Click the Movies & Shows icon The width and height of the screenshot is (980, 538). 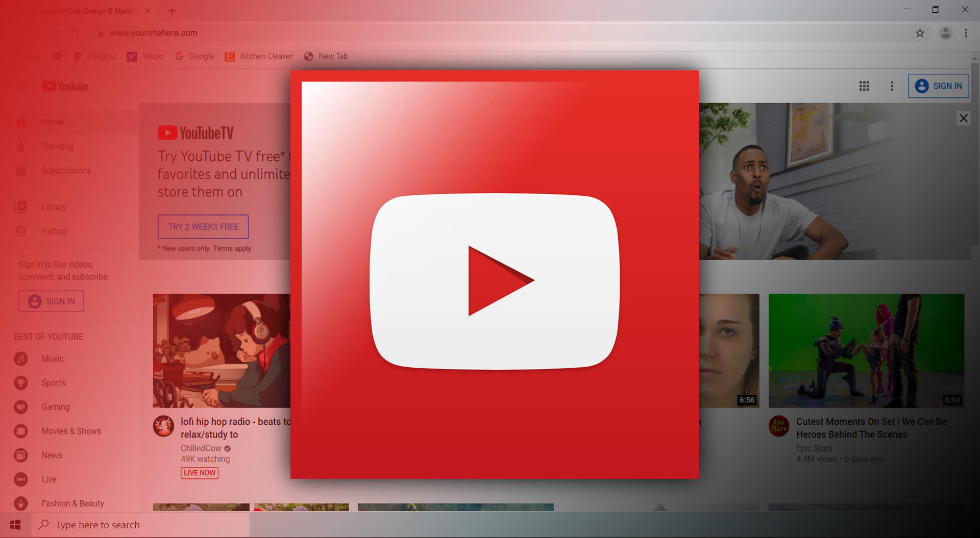click(x=21, y=431)
